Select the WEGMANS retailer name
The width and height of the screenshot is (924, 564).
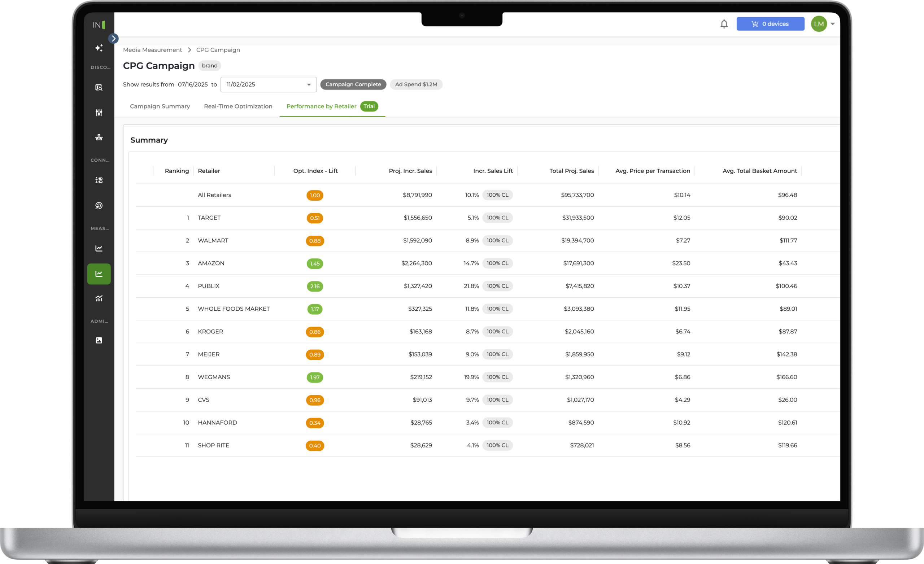pyautogui.click(x=214, y=377)
